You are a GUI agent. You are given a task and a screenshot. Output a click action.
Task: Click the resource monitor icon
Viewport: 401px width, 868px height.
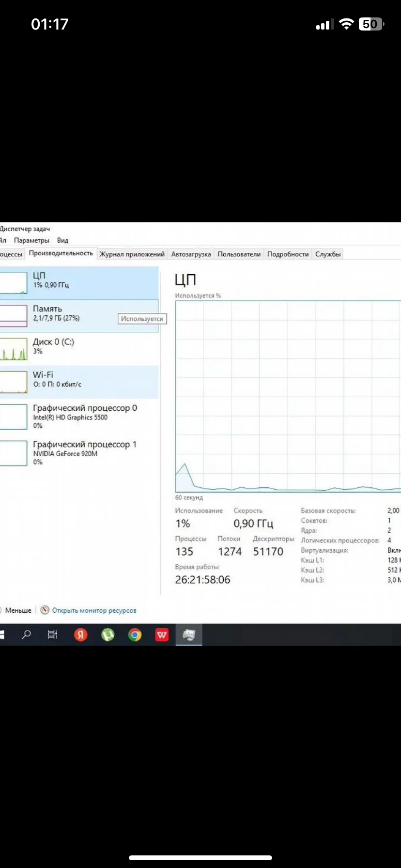point(45,610)
